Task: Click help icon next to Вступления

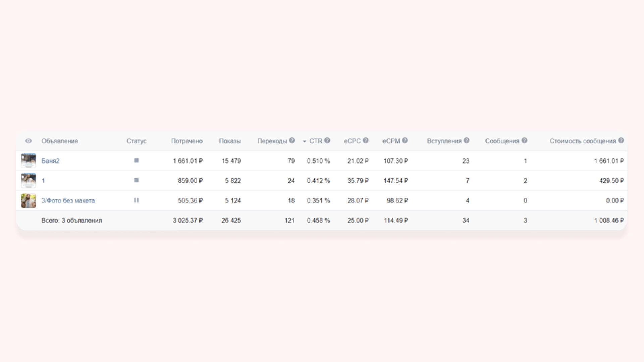Action: pyautogui.click(x=467, y=141)
